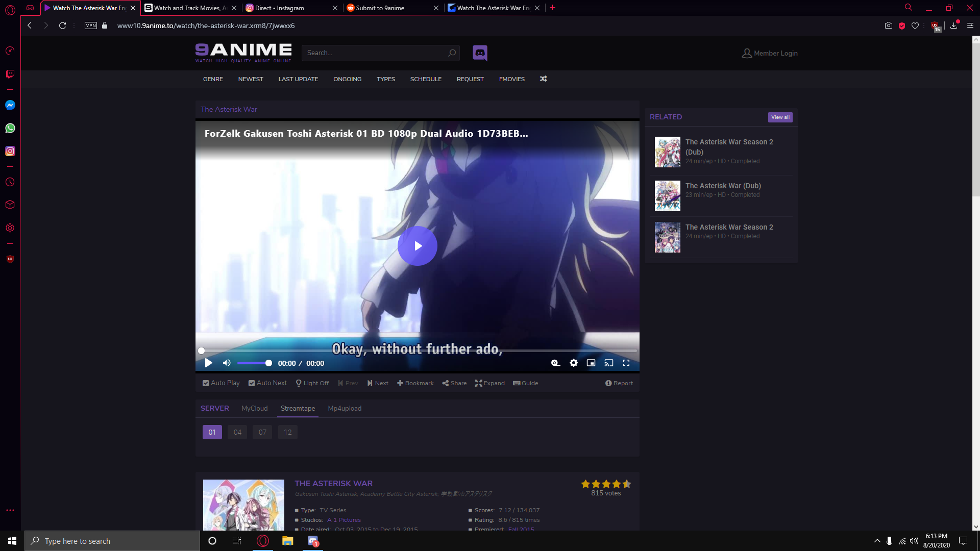The width and height of the screenshot is (980, 551).
Task: Click the Member Login link
Action: (770, 53)
